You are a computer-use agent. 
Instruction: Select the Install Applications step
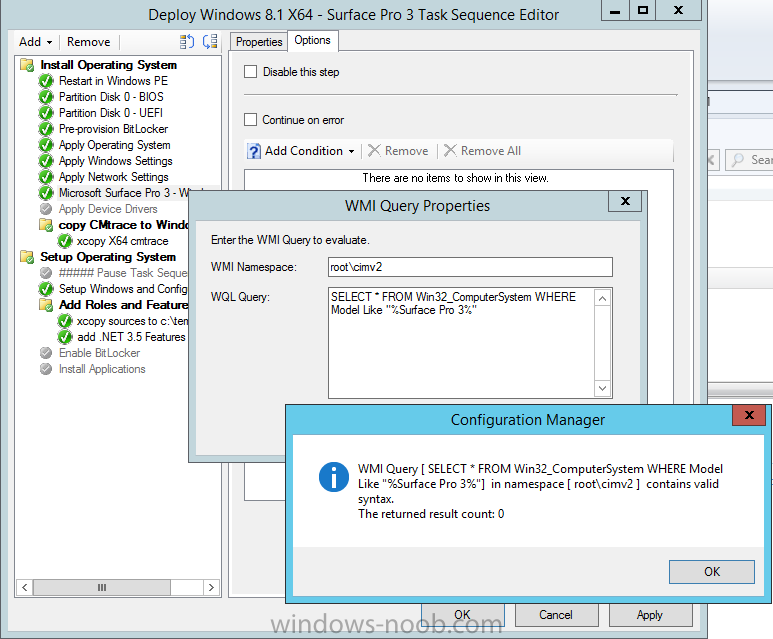tap(102, 369)
